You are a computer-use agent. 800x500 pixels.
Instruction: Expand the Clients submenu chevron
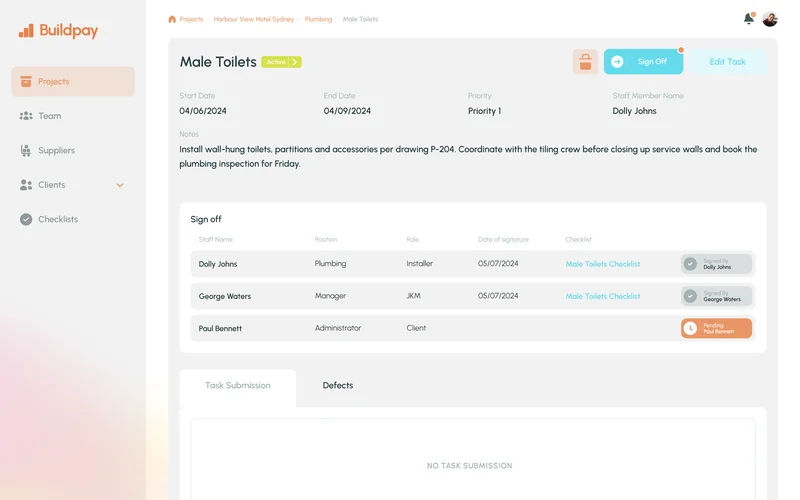(120, 185)
